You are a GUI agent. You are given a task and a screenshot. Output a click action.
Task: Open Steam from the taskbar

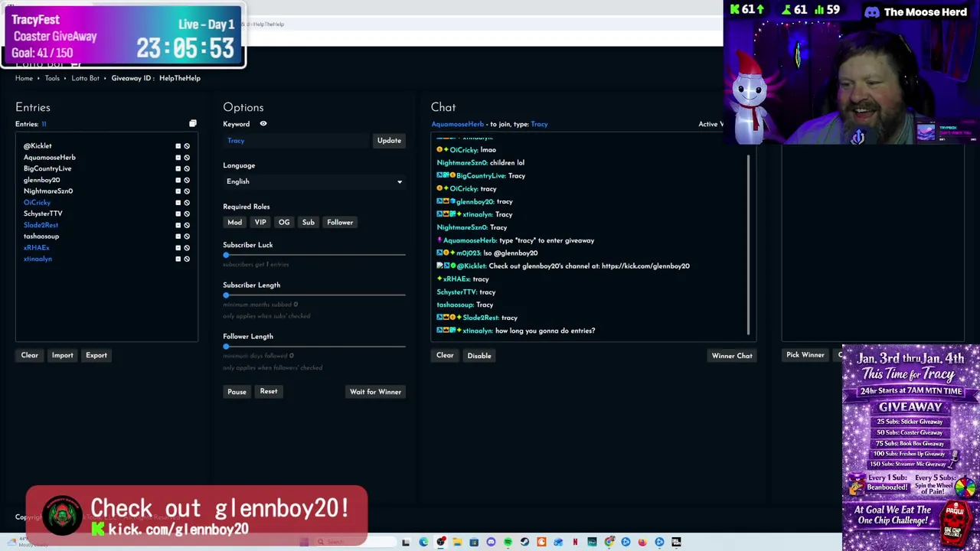click(x=524, y=542)
